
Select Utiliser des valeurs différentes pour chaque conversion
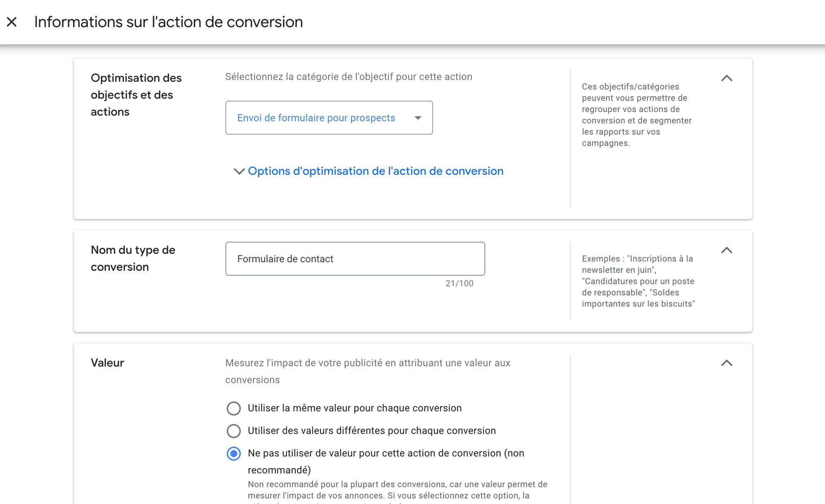point(233,431)
